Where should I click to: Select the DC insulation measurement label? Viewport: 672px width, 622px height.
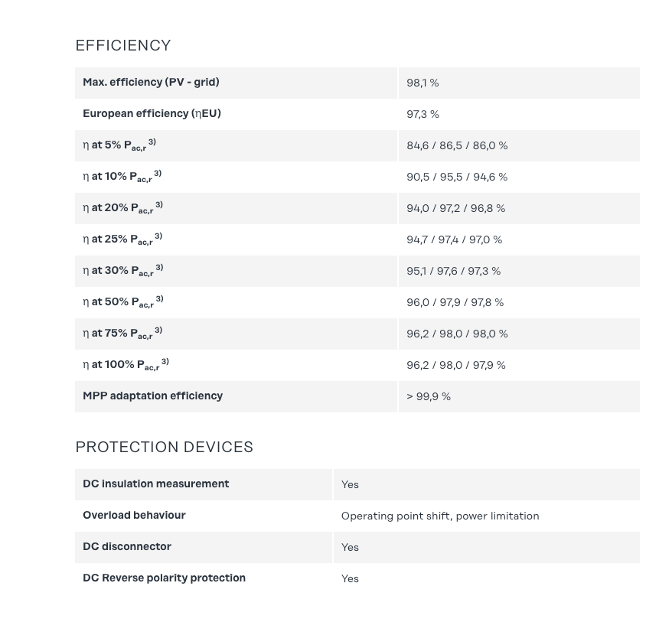155,484
